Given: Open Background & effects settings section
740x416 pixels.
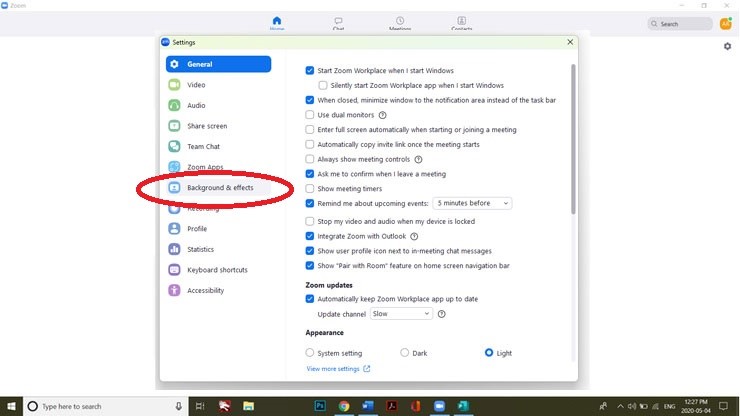Looking at the screenshot, I should point(219,187).
